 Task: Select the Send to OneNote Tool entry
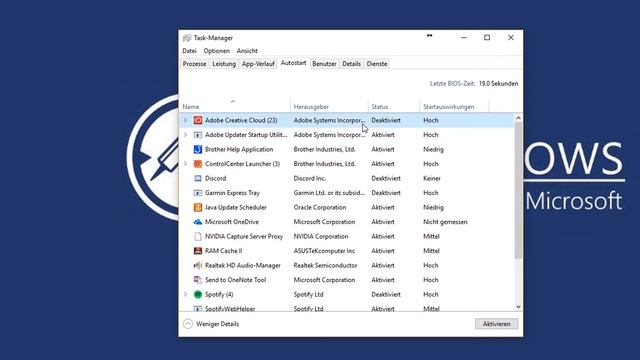236,280
